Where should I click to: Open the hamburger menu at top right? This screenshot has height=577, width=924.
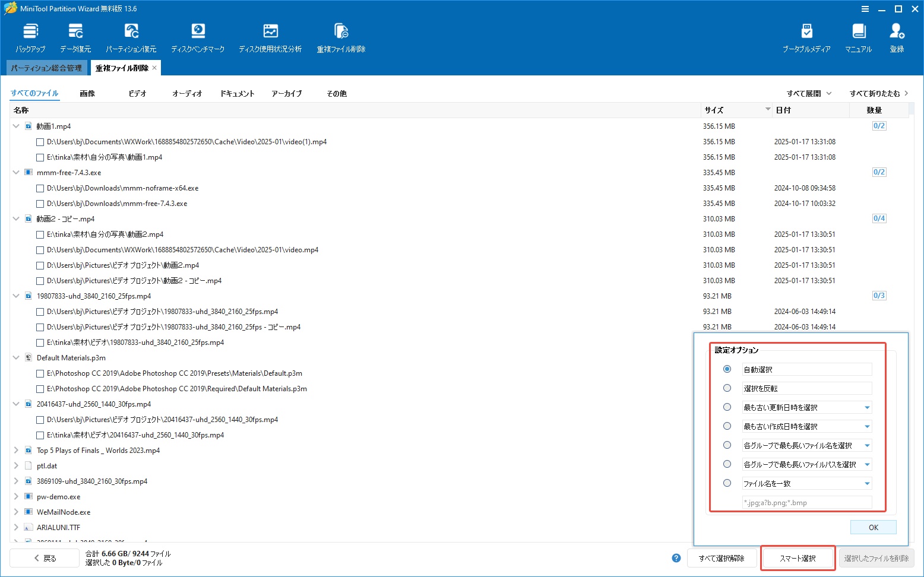click(865, 8)
